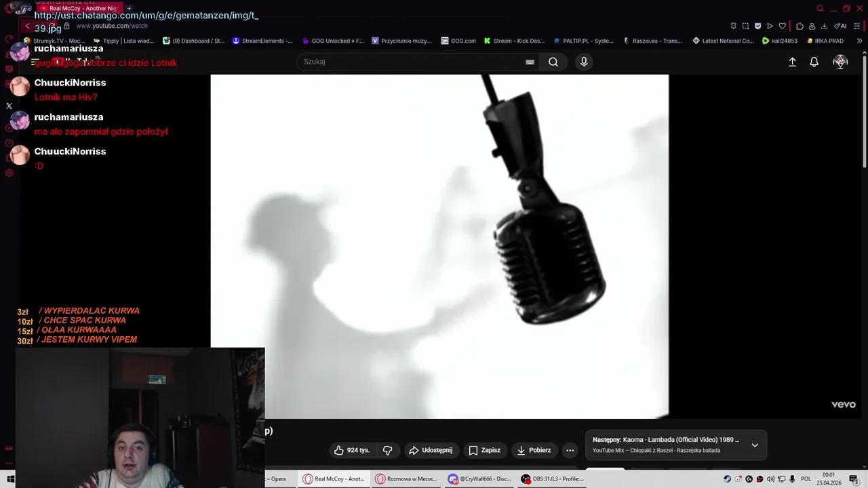Open the three-dot more actions menu
This screenshot has height=488, width=868.
pyautogui.click(x=570, y=450)
